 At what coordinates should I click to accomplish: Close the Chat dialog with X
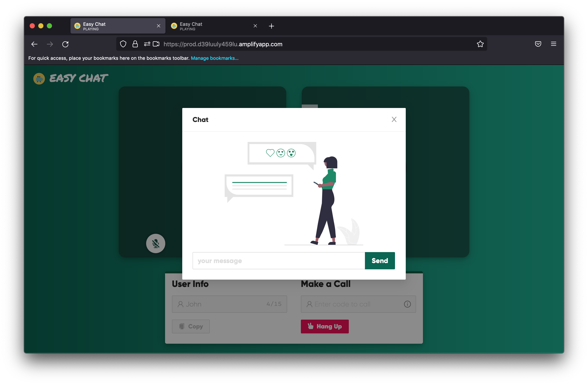(394, 119)
